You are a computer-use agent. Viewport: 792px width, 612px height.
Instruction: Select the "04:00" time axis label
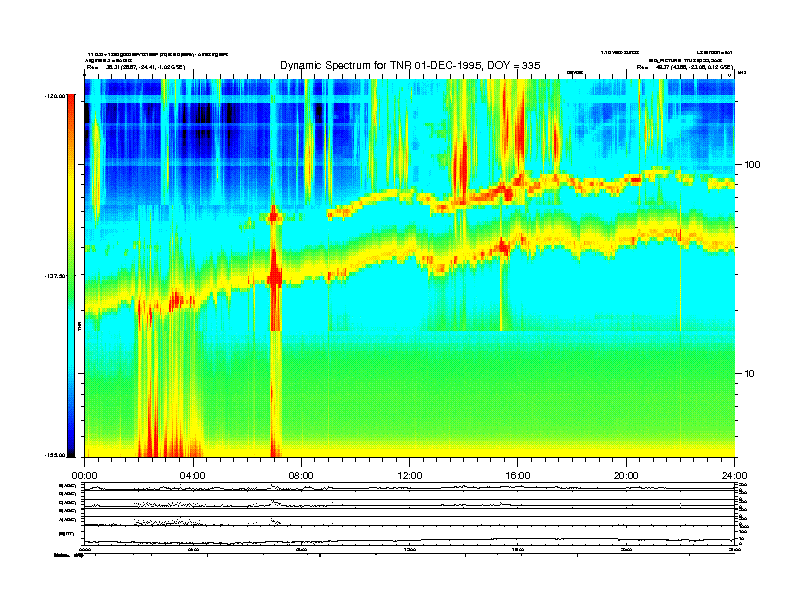click(x=193, y=476)
